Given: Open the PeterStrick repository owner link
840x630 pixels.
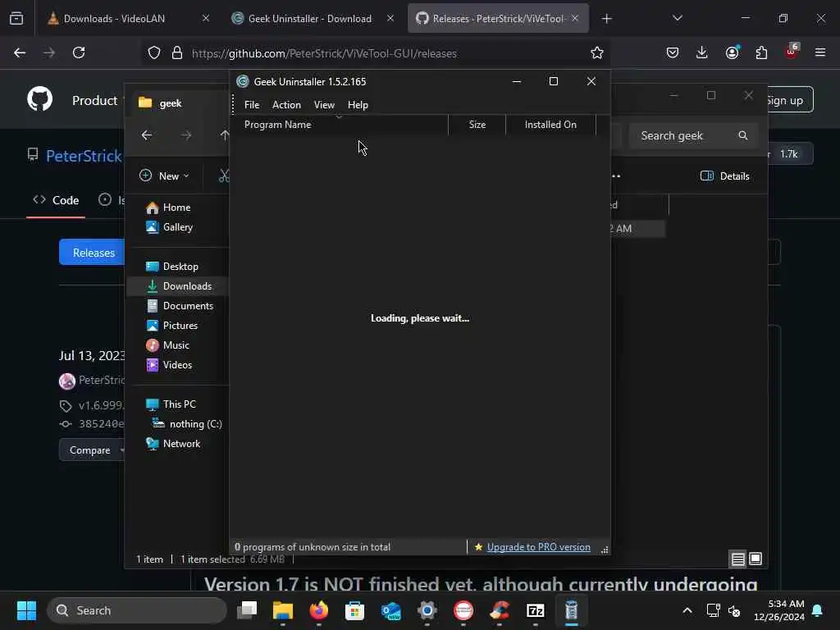Looking at the screenshot, I should click(84, 156).
